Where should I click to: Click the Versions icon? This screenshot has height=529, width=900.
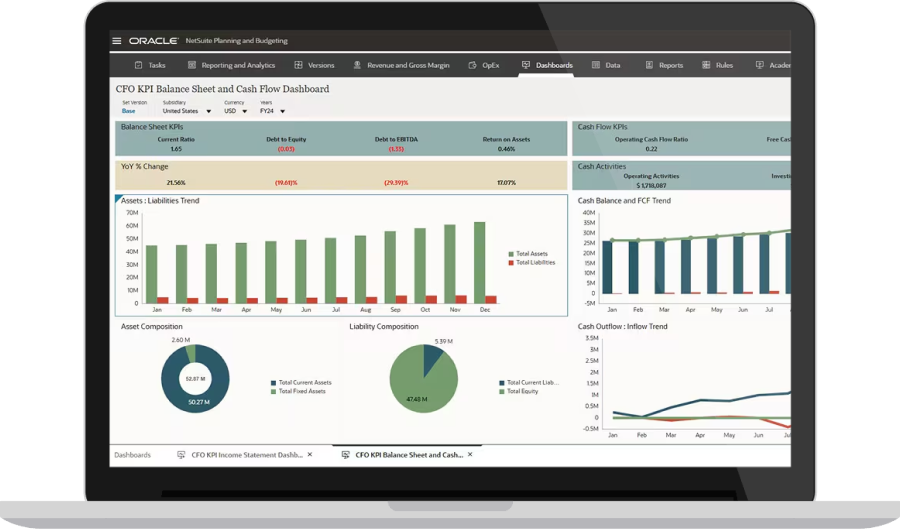pos(298,65)
